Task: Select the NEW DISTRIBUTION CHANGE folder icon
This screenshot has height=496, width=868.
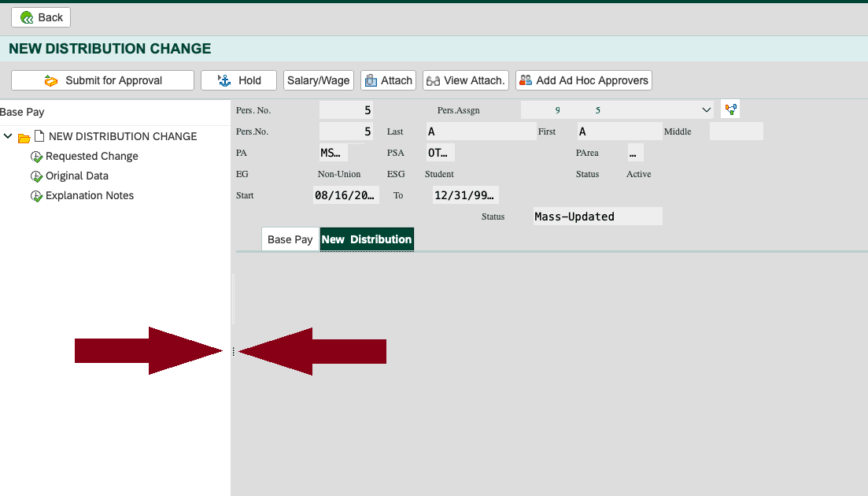Action: click(24, 137)
